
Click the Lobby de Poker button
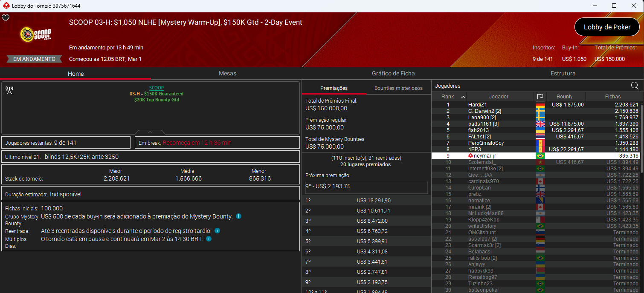606,27
